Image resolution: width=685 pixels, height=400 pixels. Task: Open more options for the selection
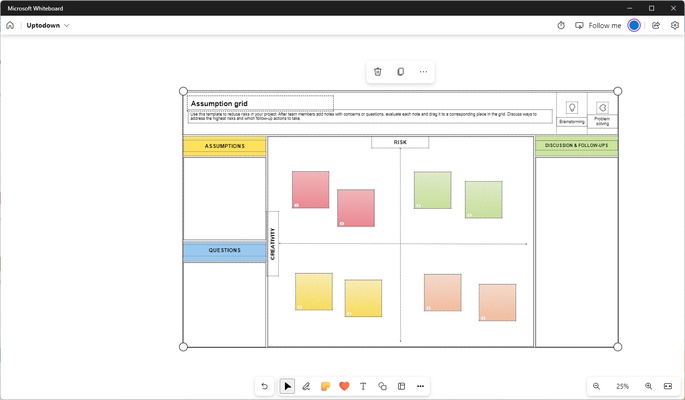point(423,72)
